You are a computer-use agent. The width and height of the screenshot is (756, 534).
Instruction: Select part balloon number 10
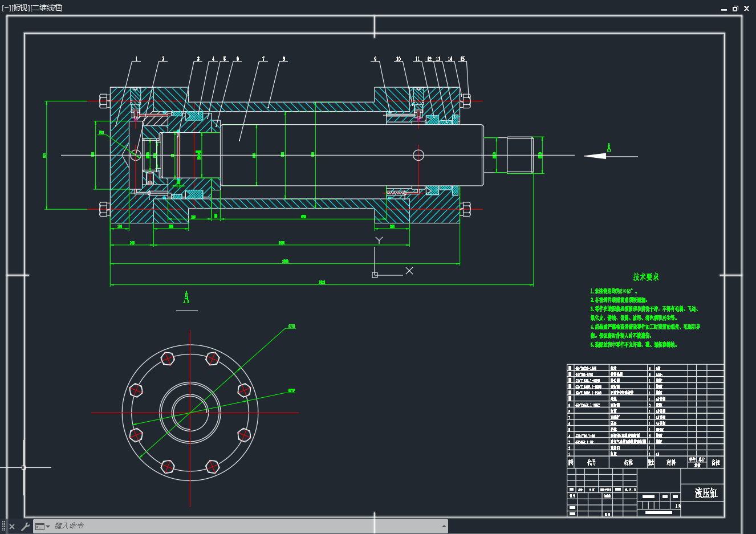(399, 59)
